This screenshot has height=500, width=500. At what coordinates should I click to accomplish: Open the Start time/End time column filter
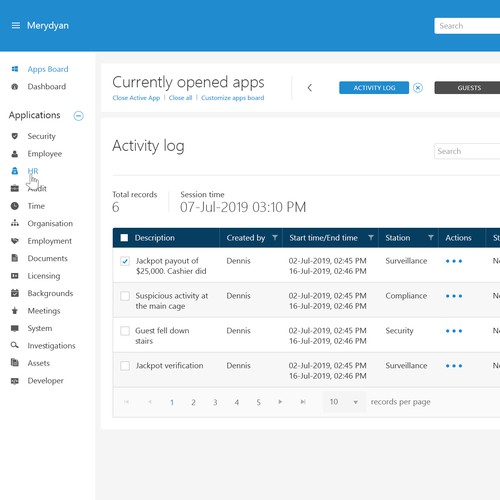click(x=371, y=237)
